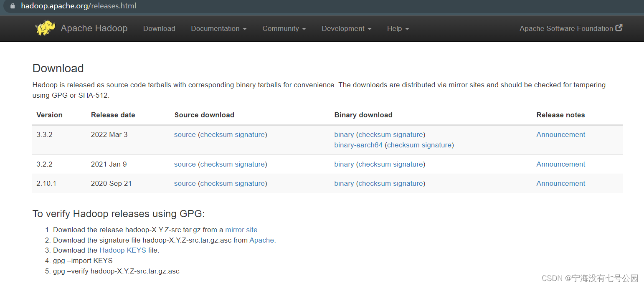Download binary for version 3.2.2

tap(344, 164)
